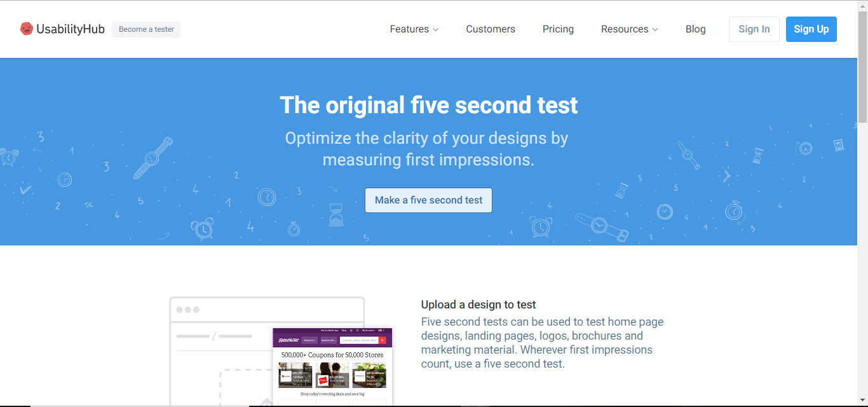The height and width of the screenshot is (407, 868).
Task: Click the red search icon in the coupon thumbnail
Action: pyautogui.click(x=382, y=340)
